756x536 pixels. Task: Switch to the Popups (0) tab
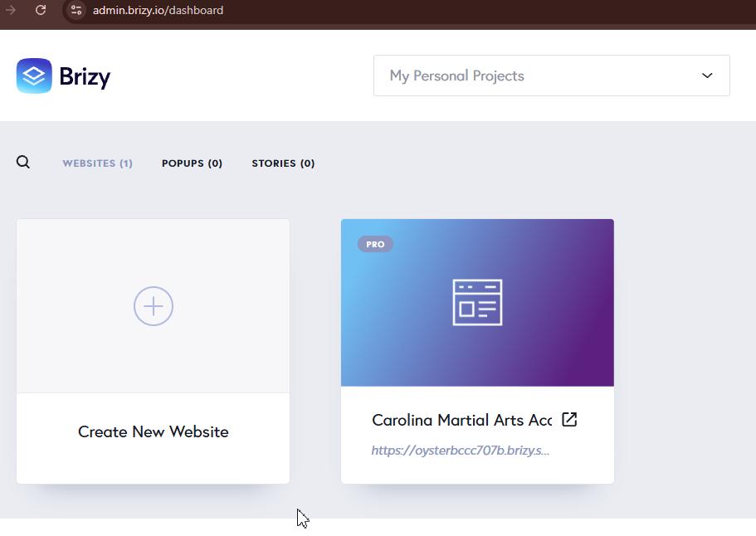pyautogui.click(x=192, y=163)
